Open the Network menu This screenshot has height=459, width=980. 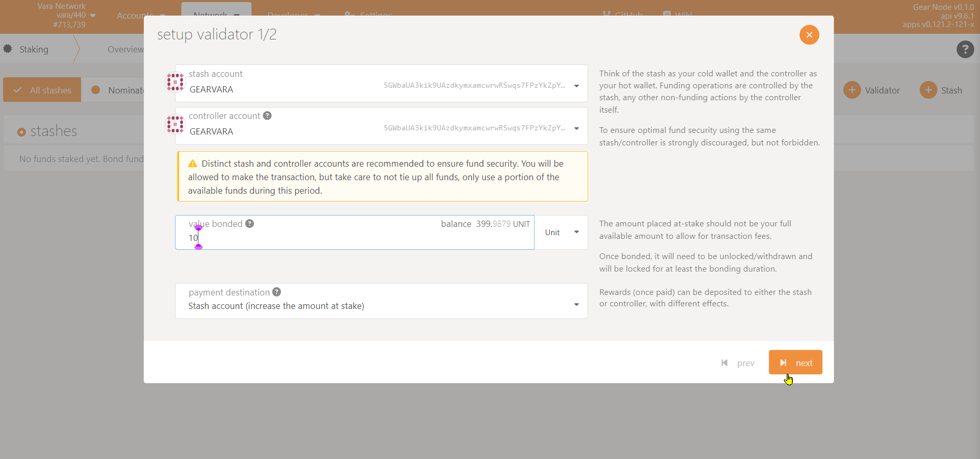[216, 15]
